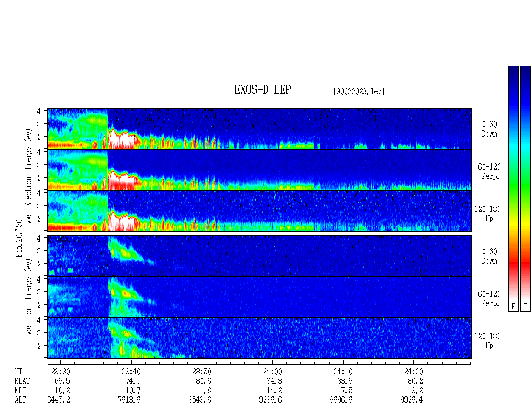Click the MLT value 10.2
This screenshot has width=532, height=412.
pos(62,391)
